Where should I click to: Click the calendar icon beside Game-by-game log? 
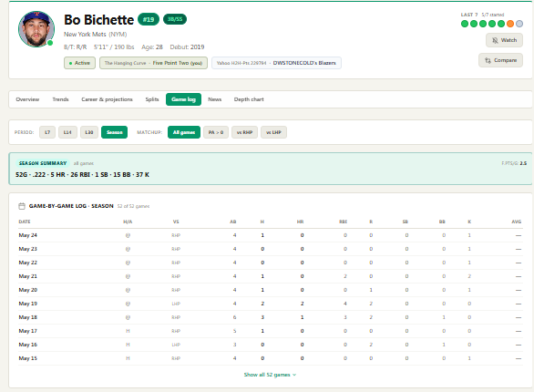22,206
